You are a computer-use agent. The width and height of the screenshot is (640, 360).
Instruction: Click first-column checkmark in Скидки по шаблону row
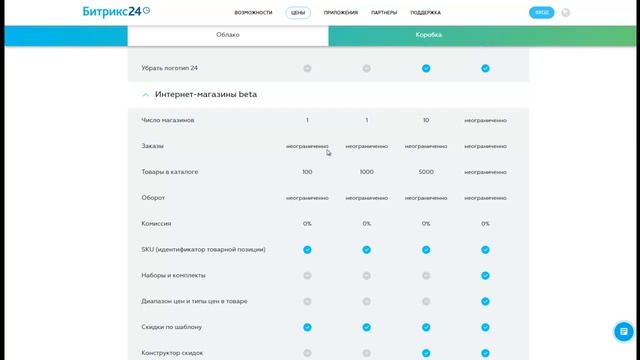pyautogui.click(x=307, y=327)
